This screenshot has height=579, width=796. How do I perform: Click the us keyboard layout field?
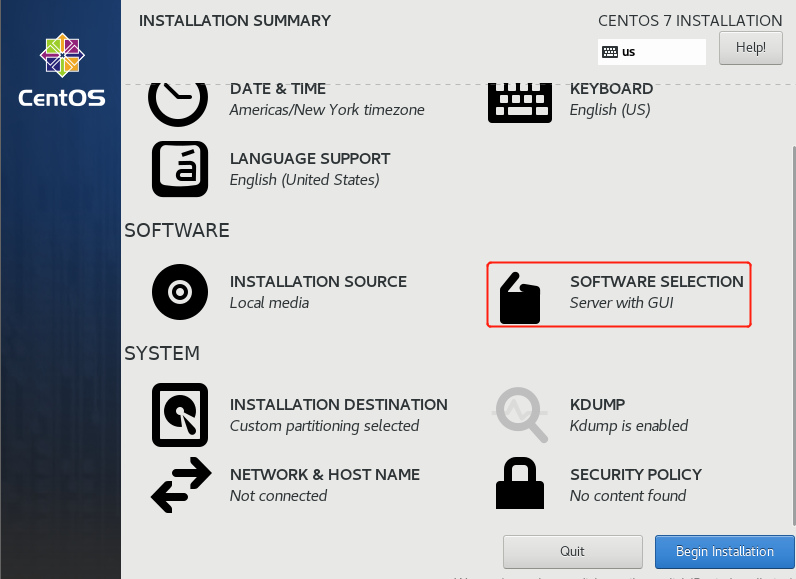point(652,52)
